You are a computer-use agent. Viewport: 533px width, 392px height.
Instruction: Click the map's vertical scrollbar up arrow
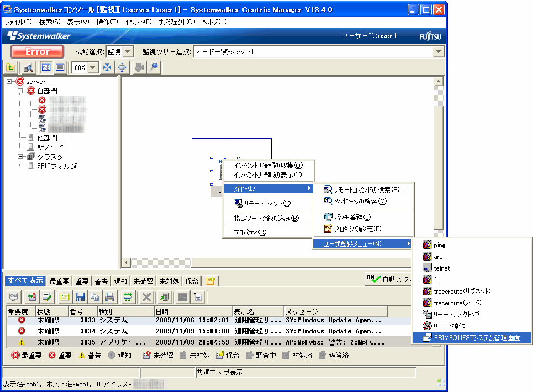(439, 82)
